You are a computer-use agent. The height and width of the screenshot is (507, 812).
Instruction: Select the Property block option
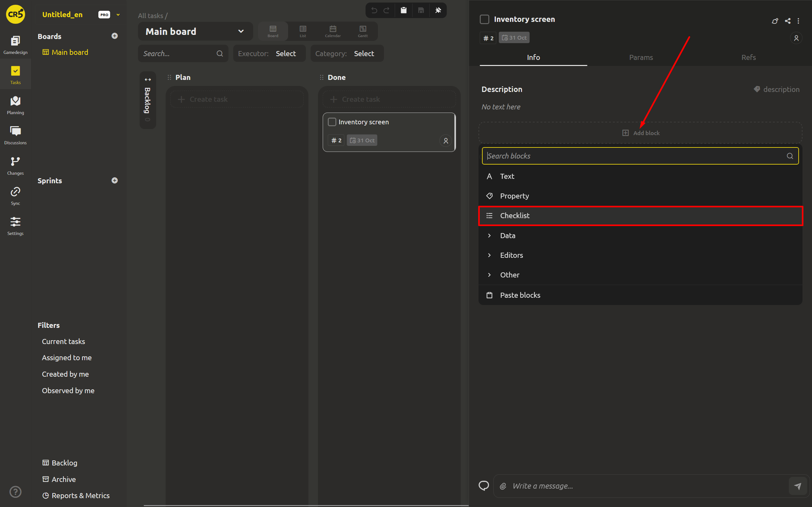click(x=640, y=196)
